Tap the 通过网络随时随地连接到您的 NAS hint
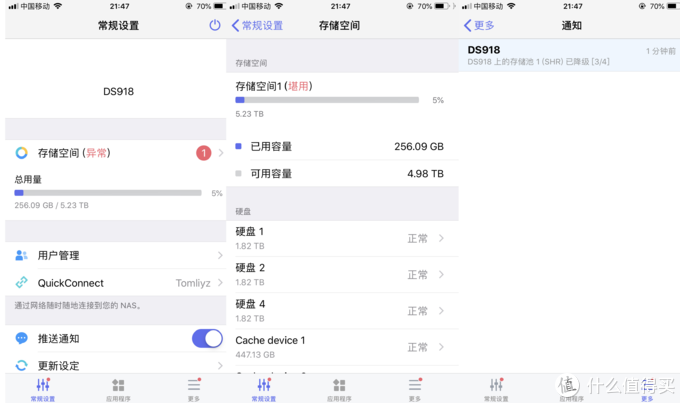Screen dimensions: 680x403 [77, 305]
